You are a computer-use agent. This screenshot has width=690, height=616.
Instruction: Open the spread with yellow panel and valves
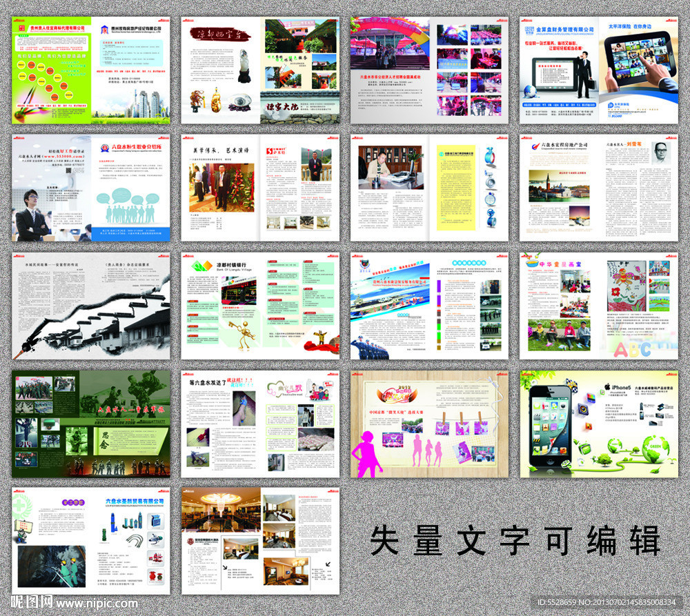(x=429, y=188)
